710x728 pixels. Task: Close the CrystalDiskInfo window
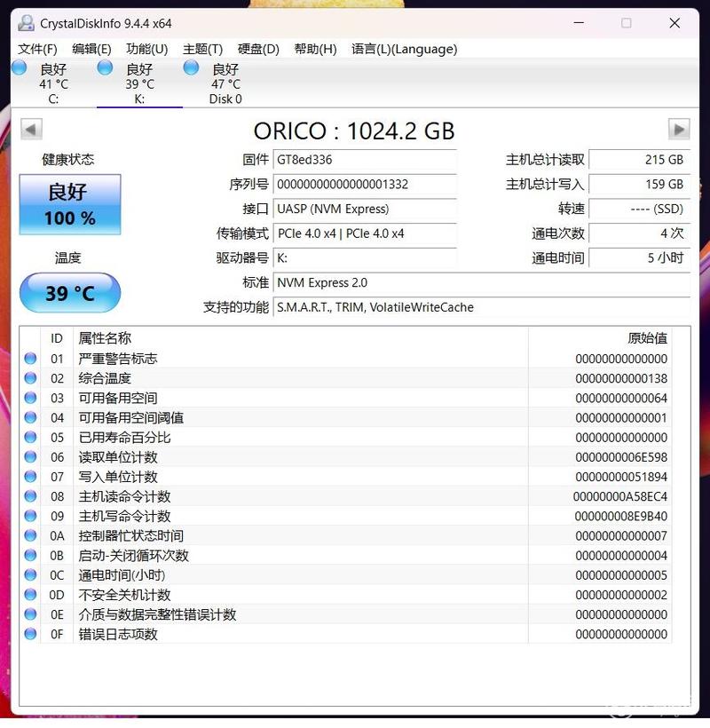click(674, 23)
